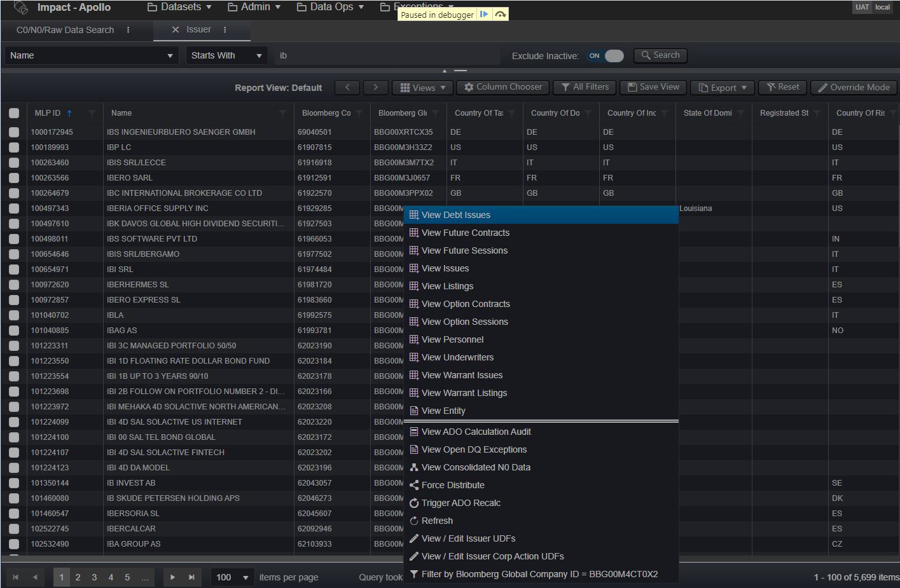Click the filter icon on Name column
The image size is (900, 588).
tap(283, 113)
